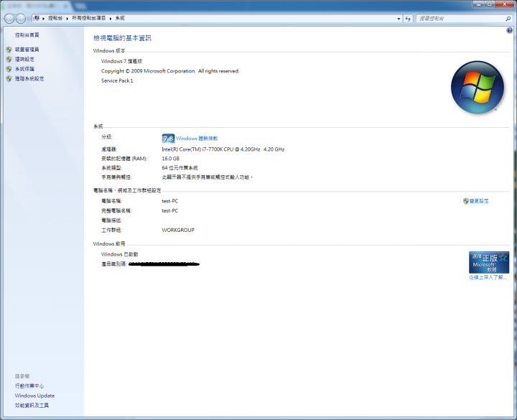The width and height of the screenshot is (517, 420).
Task: Click test-PC in the 完整電腦名稱 row
Action: pos(169,210)
